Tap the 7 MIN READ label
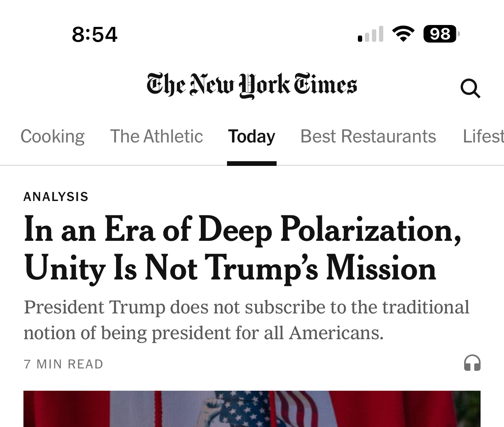Viewport: 504px width, 427px height. 63,364
